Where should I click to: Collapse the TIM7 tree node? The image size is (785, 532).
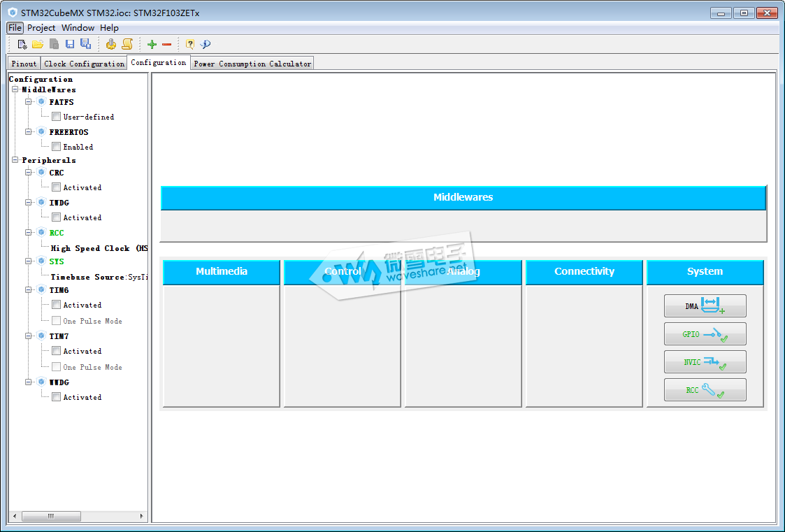(29, 336)
